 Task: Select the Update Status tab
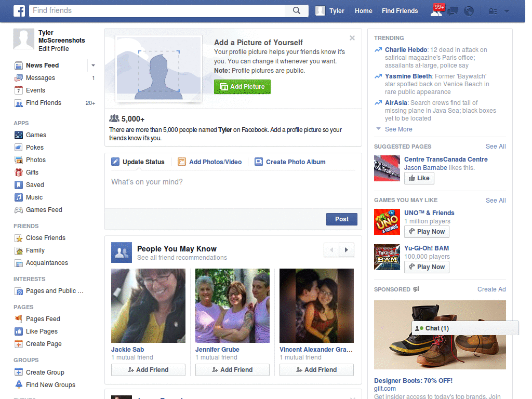click(138, 162)
